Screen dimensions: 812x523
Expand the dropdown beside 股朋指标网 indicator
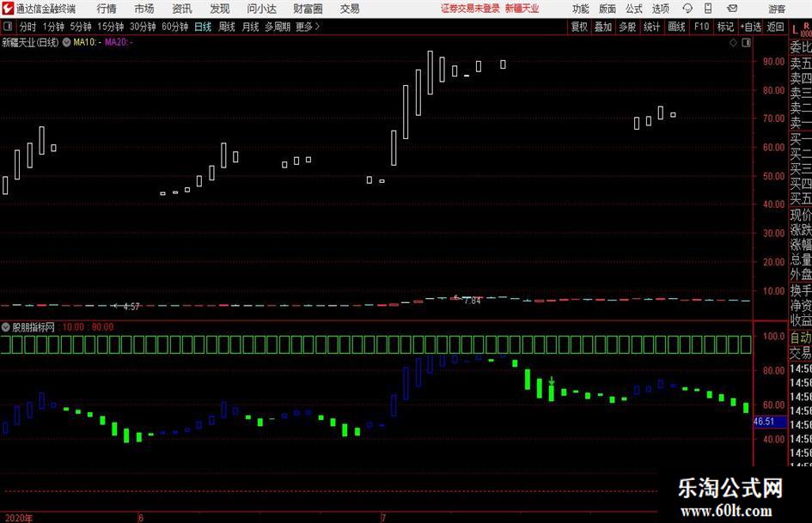(x=6, y=326)
